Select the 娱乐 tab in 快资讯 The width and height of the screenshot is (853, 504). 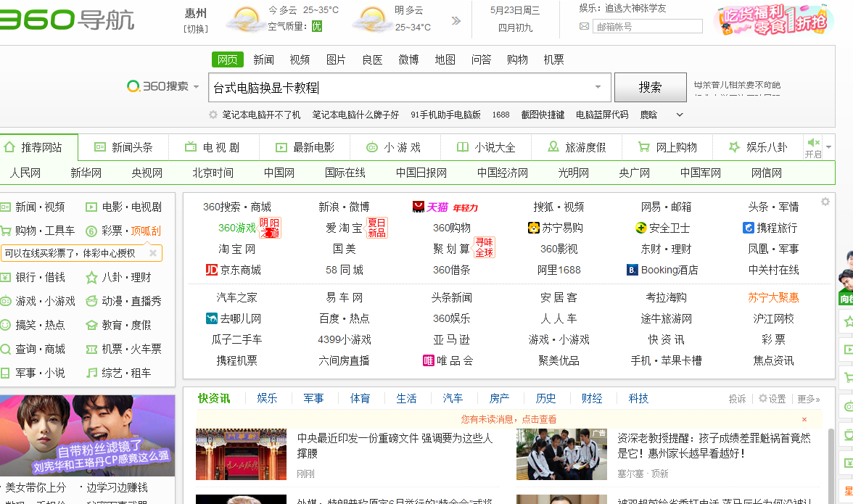pyautogui.click(x=267, y=398)
